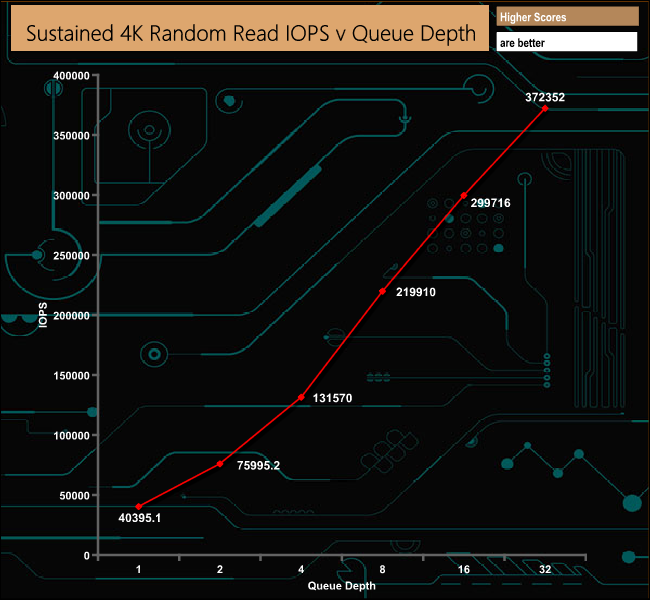The height and width of the screenshot is (600, 650).
Task: Click the data point labeled 75995.2
Action: point(220,464)
